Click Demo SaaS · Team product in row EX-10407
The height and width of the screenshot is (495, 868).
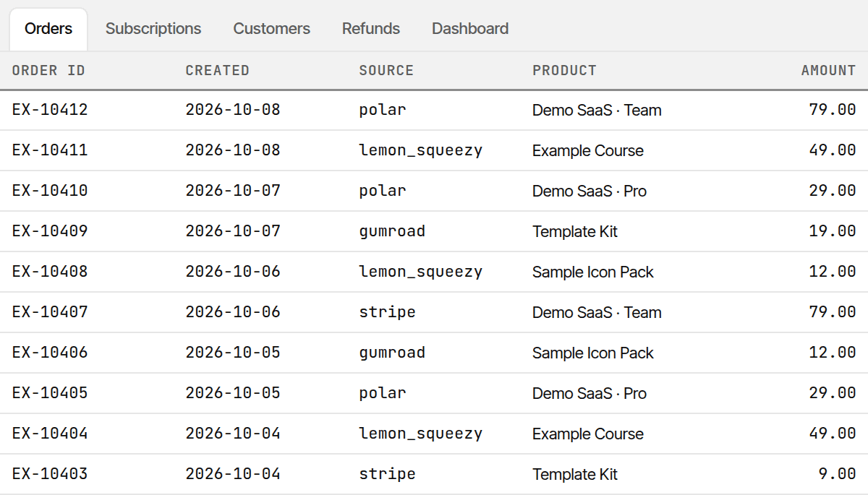[597, 312]
